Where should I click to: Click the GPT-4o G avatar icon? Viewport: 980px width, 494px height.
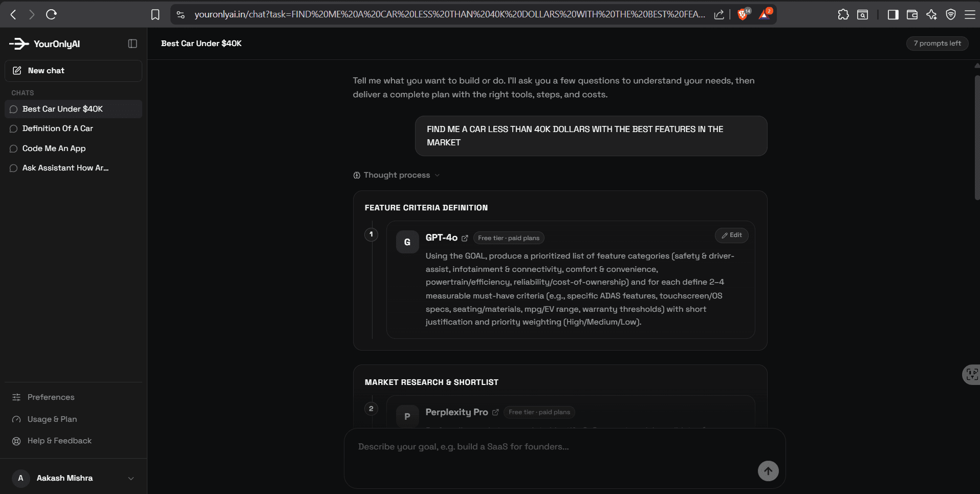(407, 242)
